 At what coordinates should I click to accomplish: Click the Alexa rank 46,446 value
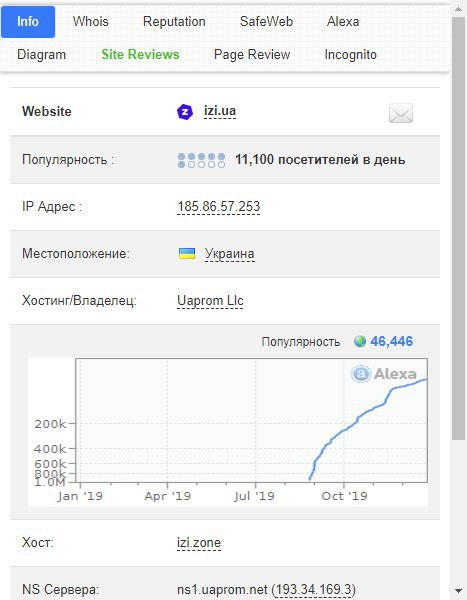point(392,341)
